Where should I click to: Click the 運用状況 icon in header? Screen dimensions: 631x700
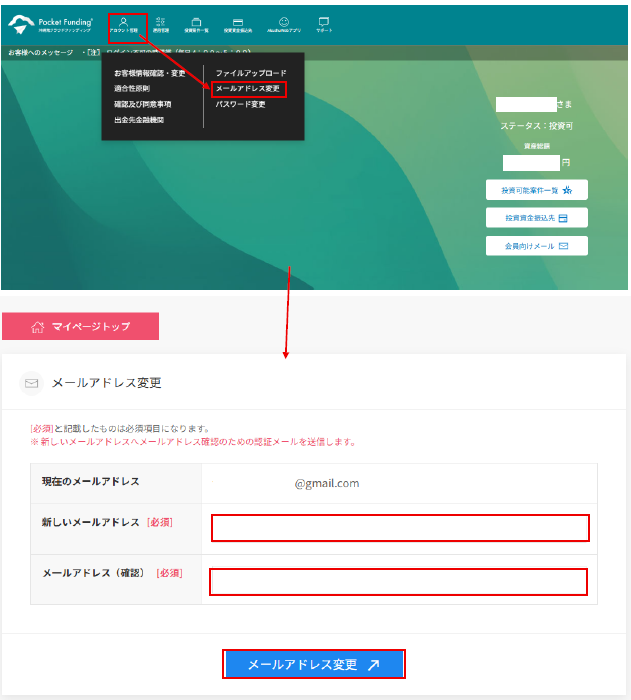tap(161, 25)
